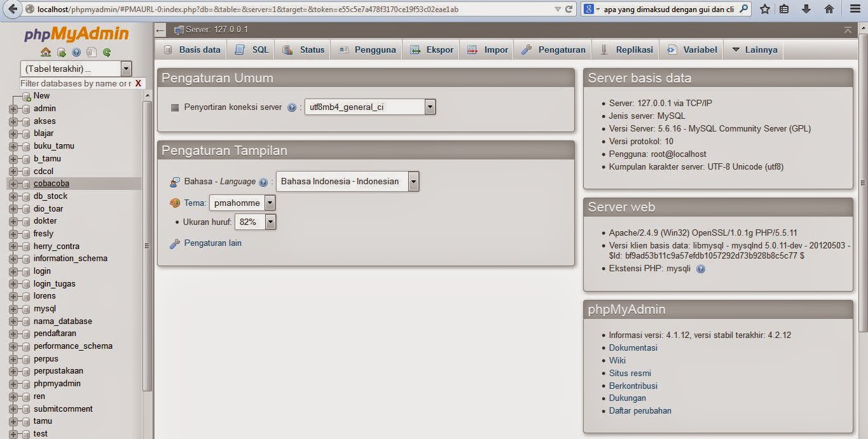Click the Pengaturan lain link
The image size is (868, 439).
(x=212, y=243)
